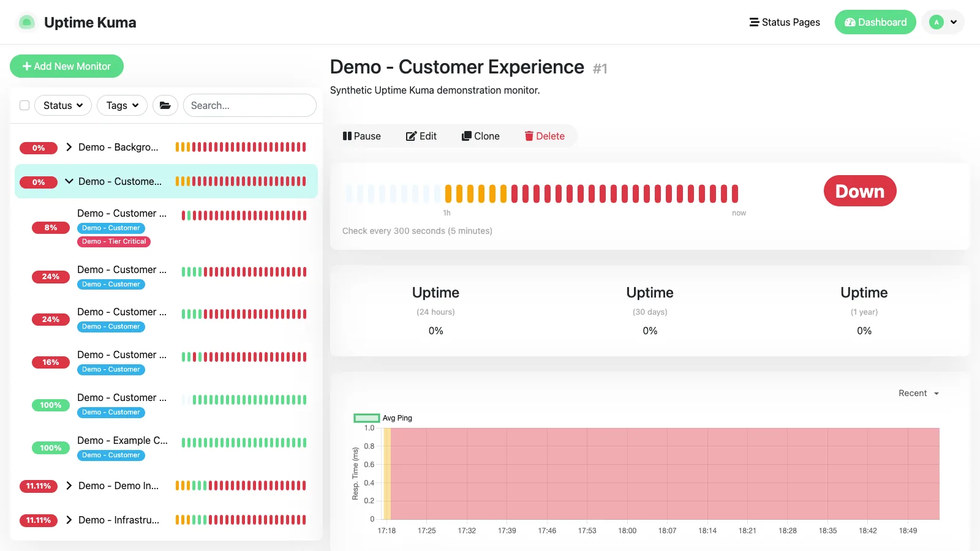Screen dimensions: 980x551
Task: Click Add New Monitor button
Action: 67,66
